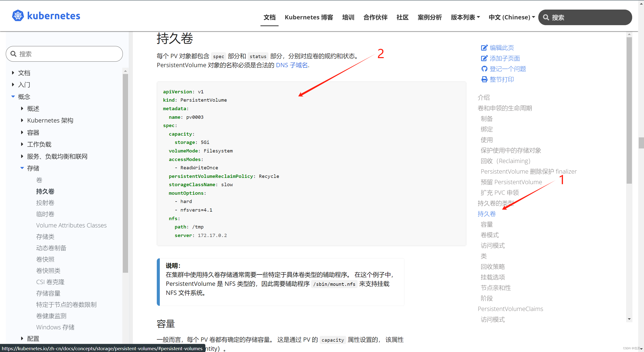Expand the 概述 tree node

[x=22, y=108]
